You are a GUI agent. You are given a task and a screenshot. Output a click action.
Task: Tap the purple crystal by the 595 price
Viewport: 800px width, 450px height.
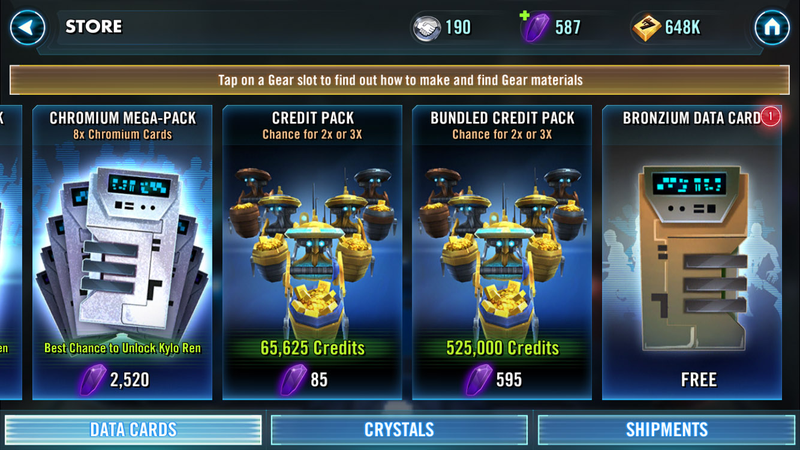[x=479, y=380]
